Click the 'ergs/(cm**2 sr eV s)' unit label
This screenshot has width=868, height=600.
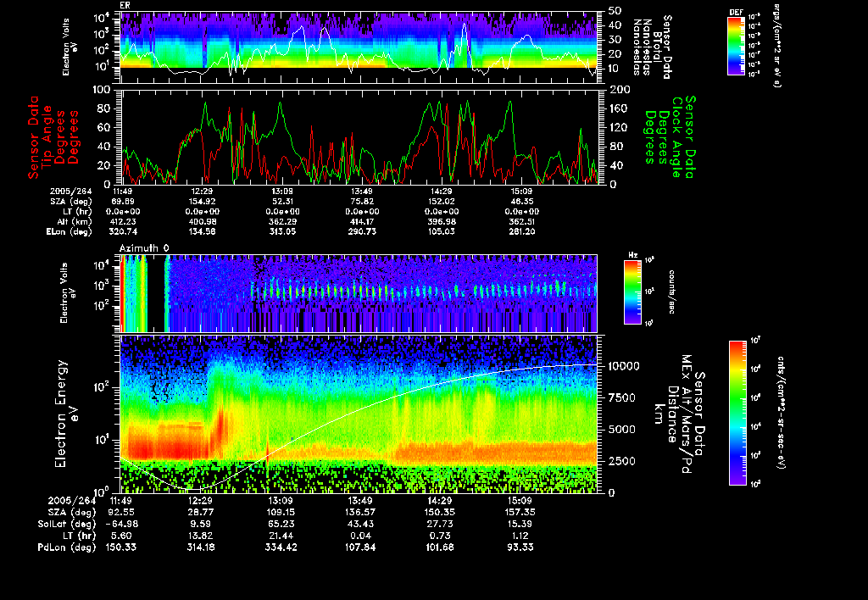point(776,45)
